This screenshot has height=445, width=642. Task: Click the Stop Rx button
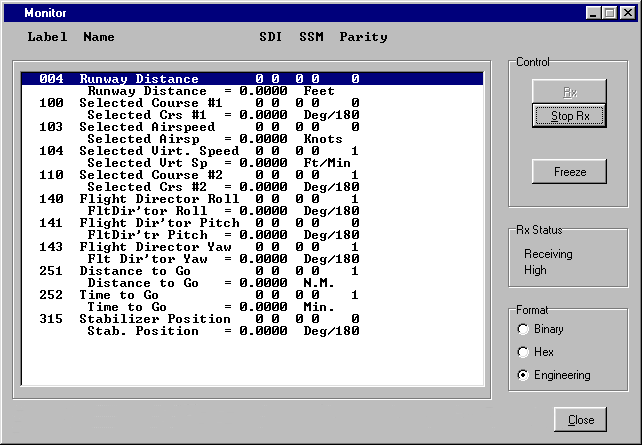click(569, 115)
